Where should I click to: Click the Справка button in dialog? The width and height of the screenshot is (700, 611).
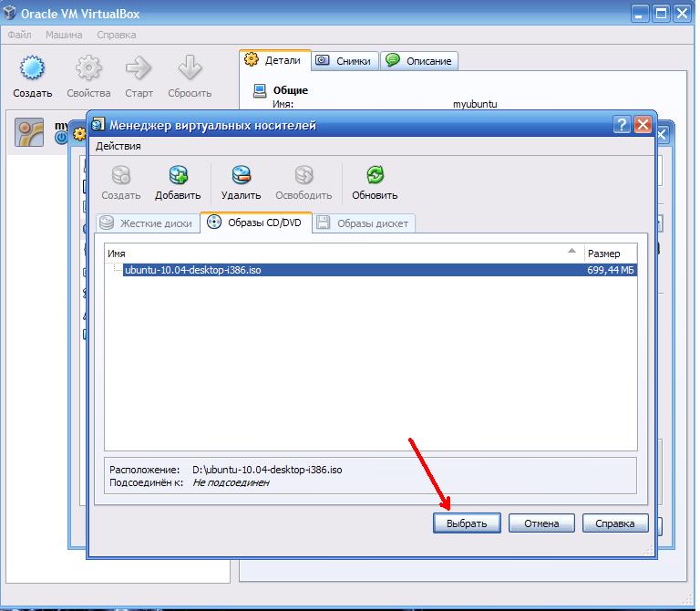click(x=615, y=523)
